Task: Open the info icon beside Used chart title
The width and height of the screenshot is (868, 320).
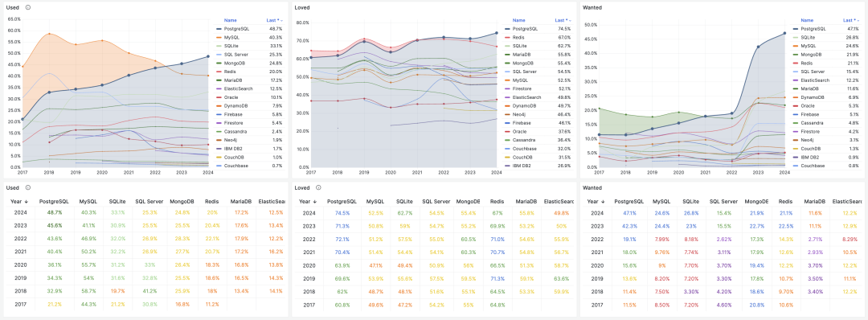Action: coord(28,8)
